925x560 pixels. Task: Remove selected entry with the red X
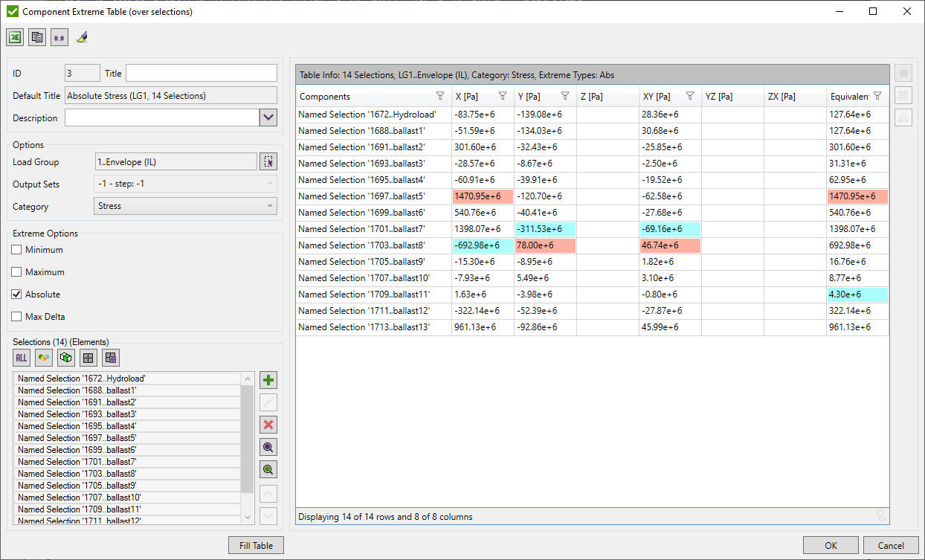click(x=268, y=424)
